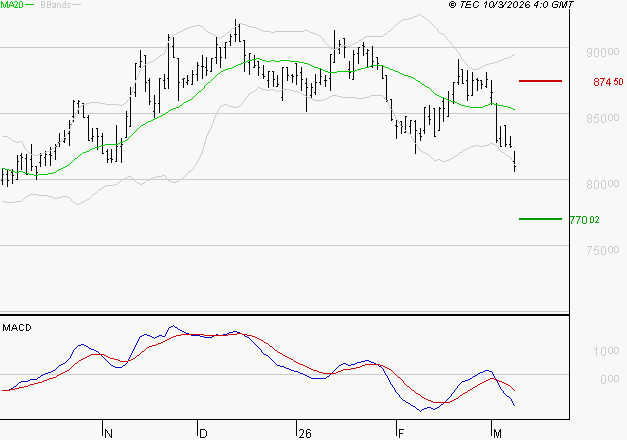Click the TEC copyright date text
Screen dimensions: 627x440
511,5
